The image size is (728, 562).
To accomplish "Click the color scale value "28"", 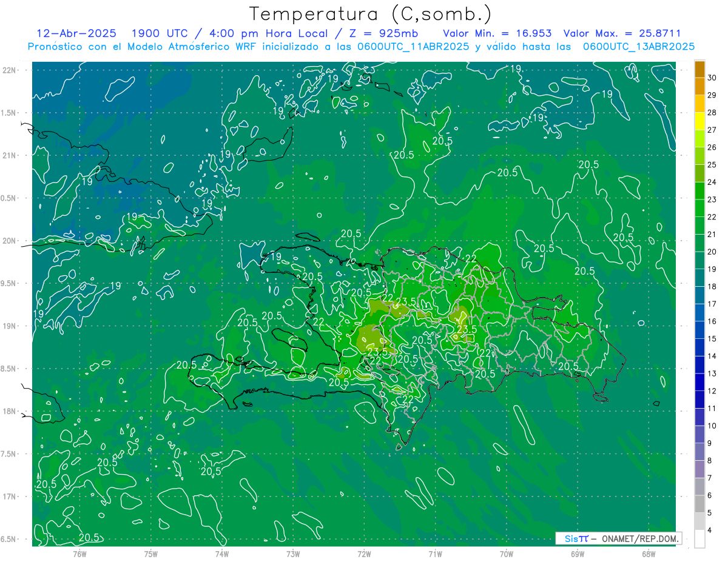I will (x=712, y=112).
